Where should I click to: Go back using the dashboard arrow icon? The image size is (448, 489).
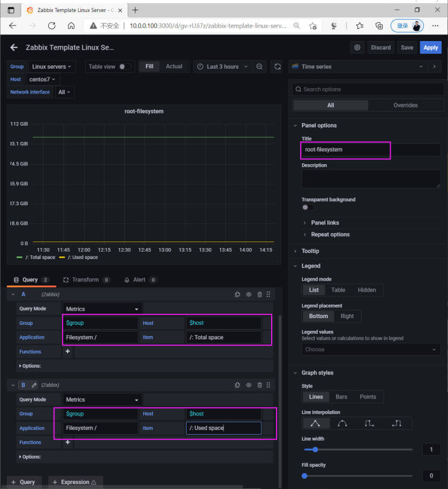point(14,48)
